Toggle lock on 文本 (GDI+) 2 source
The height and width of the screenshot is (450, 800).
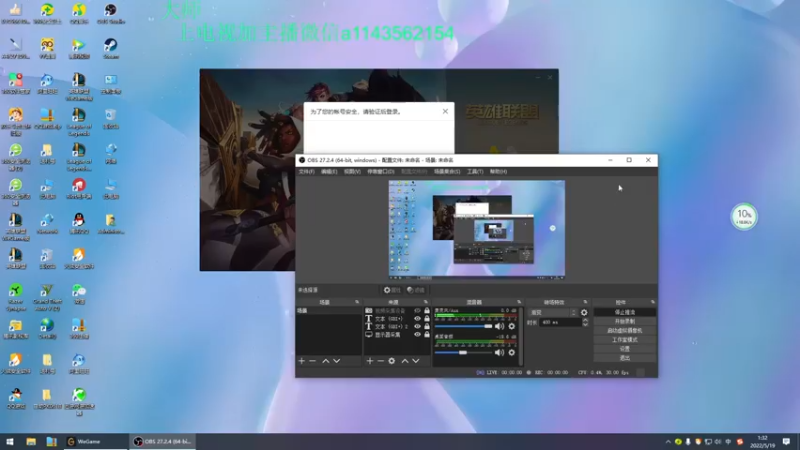click(427, 327)
